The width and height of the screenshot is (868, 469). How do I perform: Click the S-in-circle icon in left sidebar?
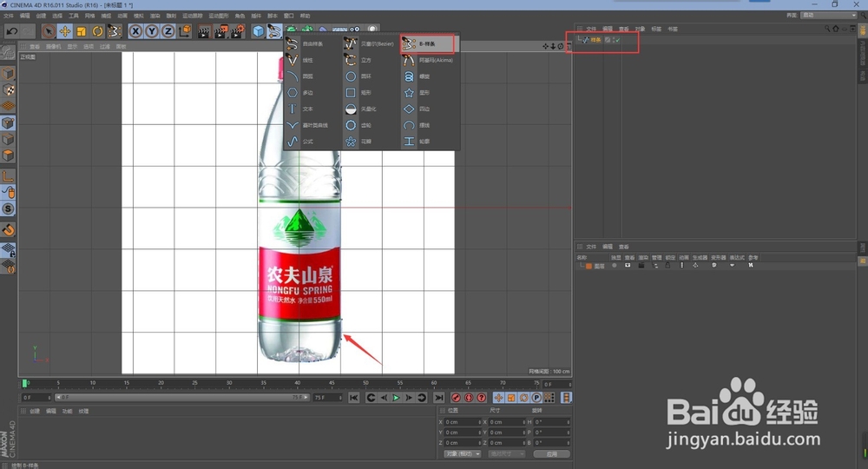pos(8,208)
